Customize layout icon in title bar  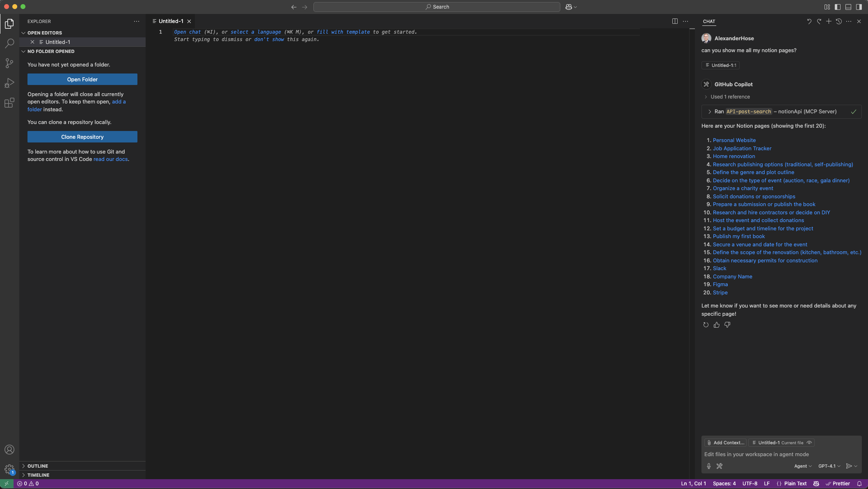[827, 7]
